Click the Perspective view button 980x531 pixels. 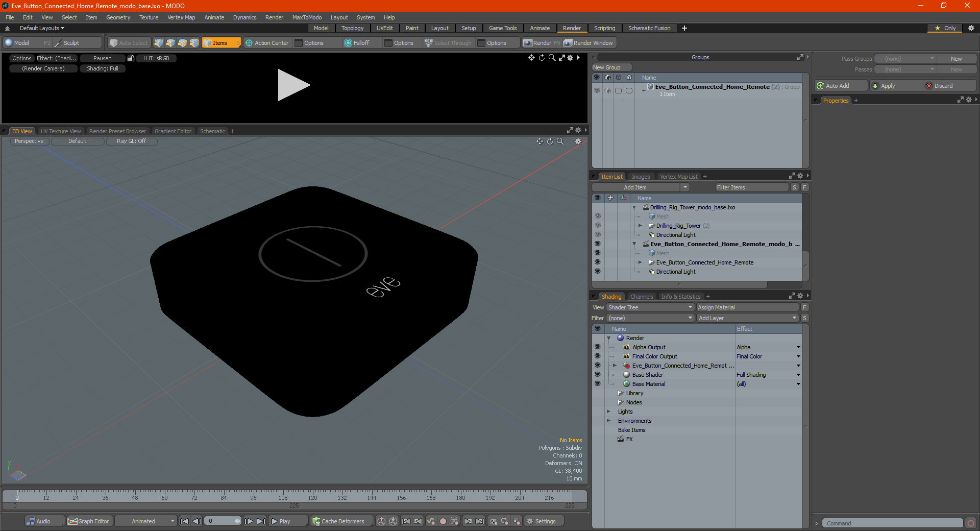pyautogui.click(x=29, y=141)
